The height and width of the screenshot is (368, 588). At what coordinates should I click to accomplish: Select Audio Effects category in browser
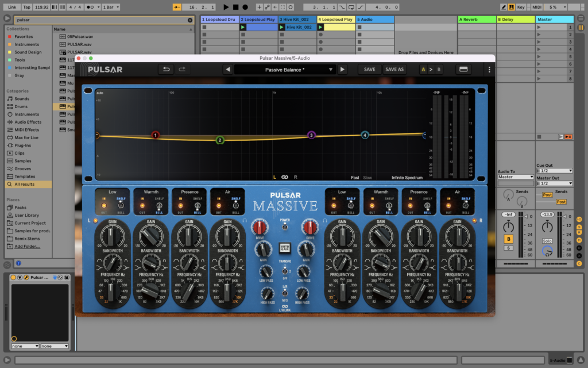[x=28, y=122]
